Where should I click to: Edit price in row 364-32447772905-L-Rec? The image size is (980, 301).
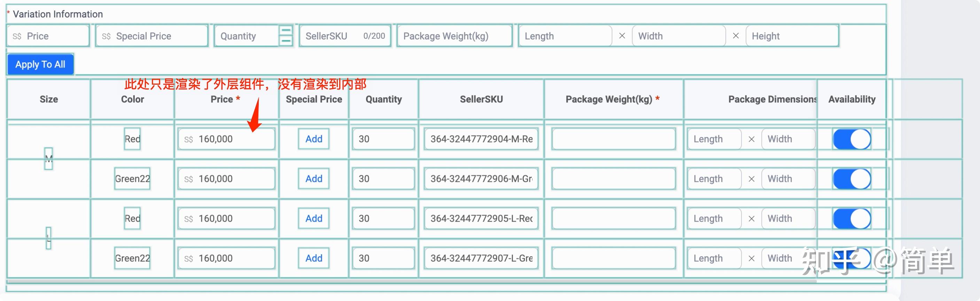(226, 219)
